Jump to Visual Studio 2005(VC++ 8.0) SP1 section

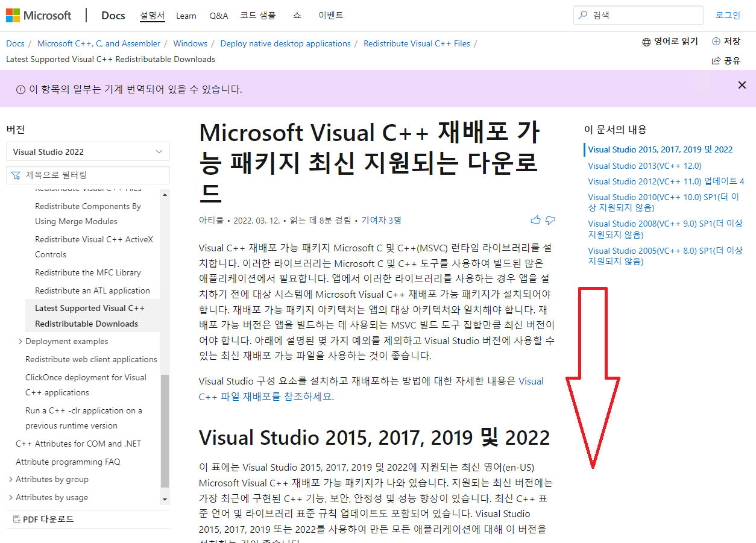(665, 256)
